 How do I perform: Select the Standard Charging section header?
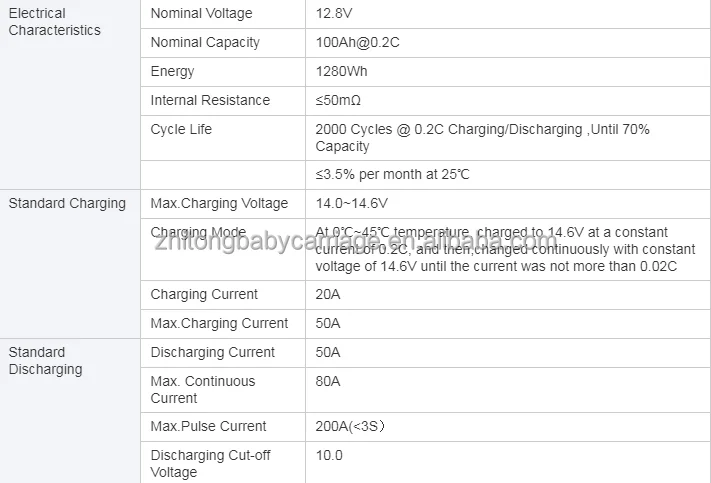67,204
